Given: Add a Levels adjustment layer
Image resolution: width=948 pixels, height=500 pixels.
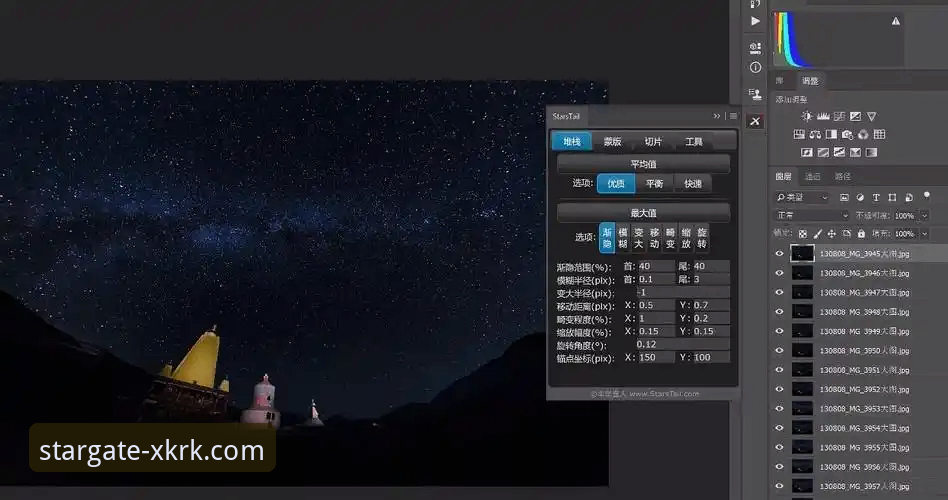Looking at the screenshot, I should [823, 116].
